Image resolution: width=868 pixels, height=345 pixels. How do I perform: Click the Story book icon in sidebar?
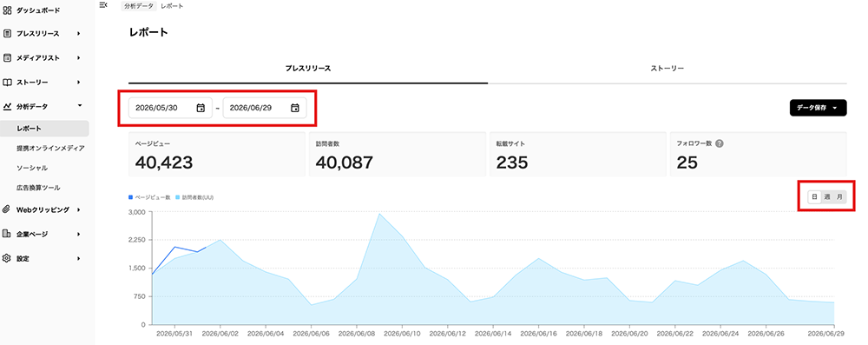click(7, 82)
